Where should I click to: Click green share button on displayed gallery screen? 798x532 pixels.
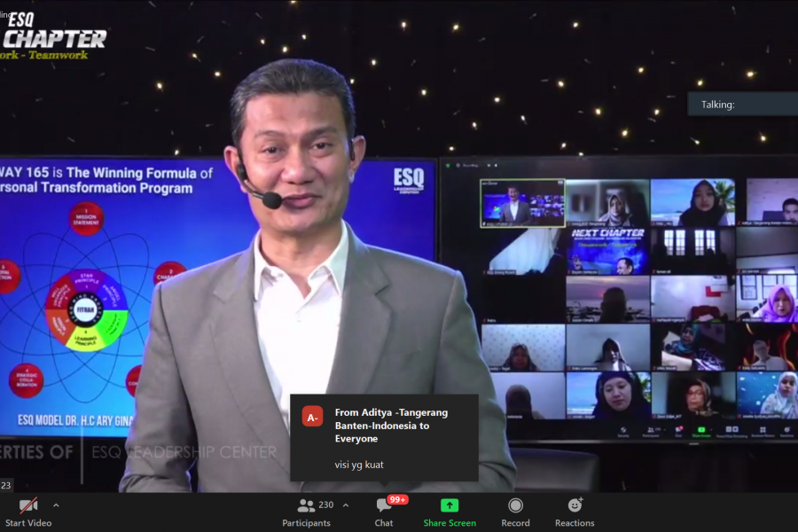click(x=701, y=429)
